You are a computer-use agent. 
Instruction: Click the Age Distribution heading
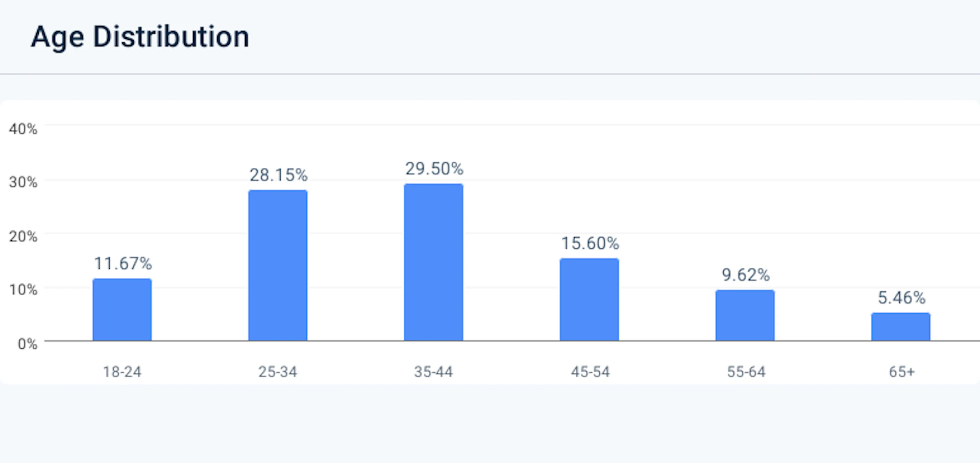point(140,37)
